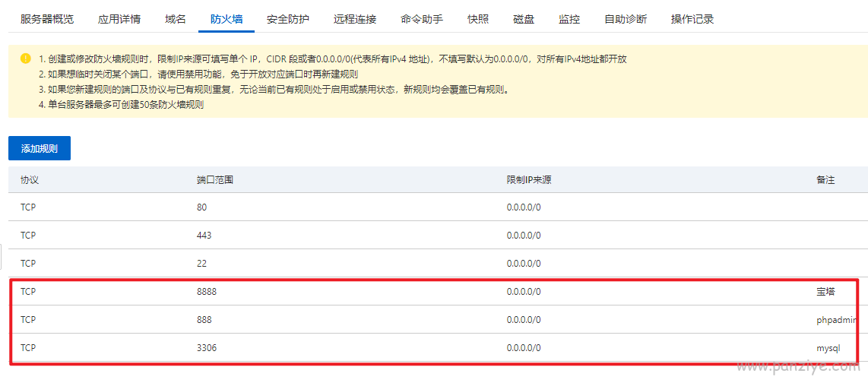
Task: Select port 888 cell
Action: point(204,319)
